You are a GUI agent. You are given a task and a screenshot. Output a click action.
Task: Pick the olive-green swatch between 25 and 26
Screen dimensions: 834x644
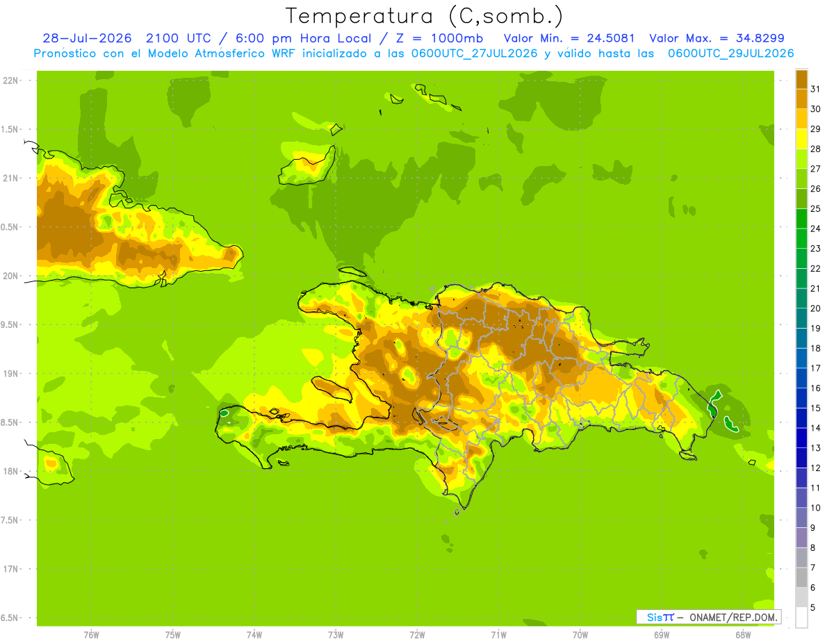[x=801, y=198]
